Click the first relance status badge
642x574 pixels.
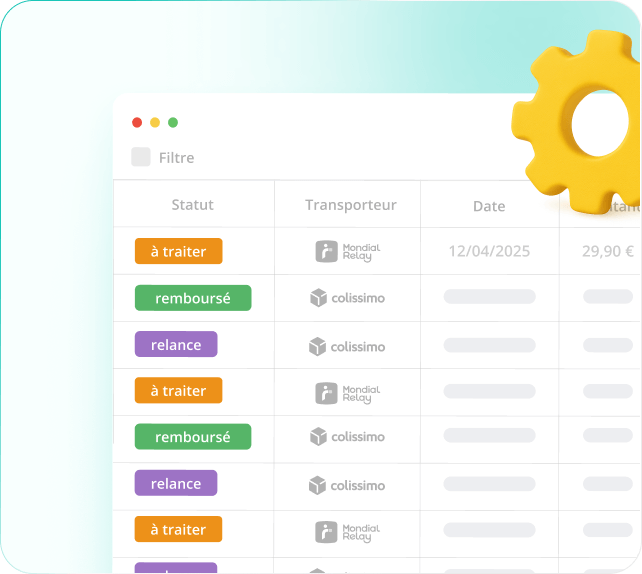coord(176,344)
